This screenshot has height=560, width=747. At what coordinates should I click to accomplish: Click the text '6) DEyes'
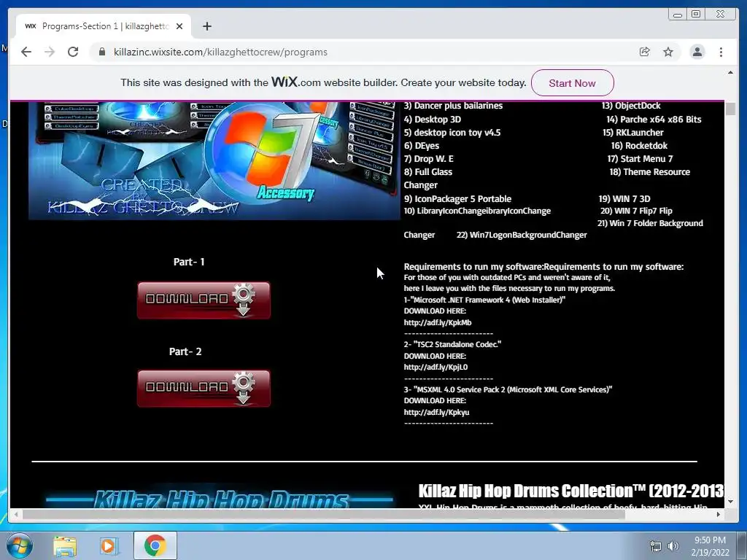tap(421, 146)
